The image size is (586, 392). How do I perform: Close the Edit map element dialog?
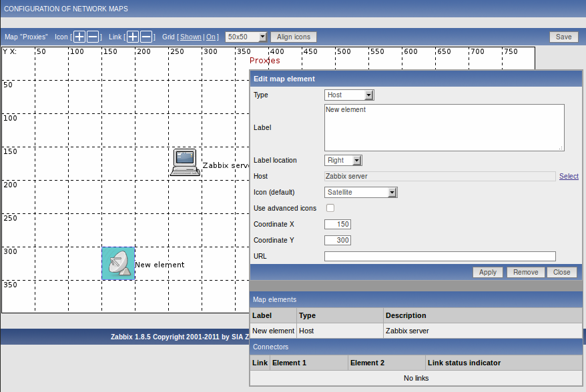click(562, 272)
